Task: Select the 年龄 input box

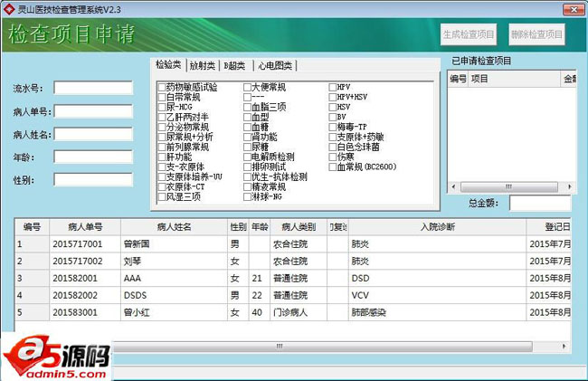Action: pyautogui.click(x=93, y=157)
